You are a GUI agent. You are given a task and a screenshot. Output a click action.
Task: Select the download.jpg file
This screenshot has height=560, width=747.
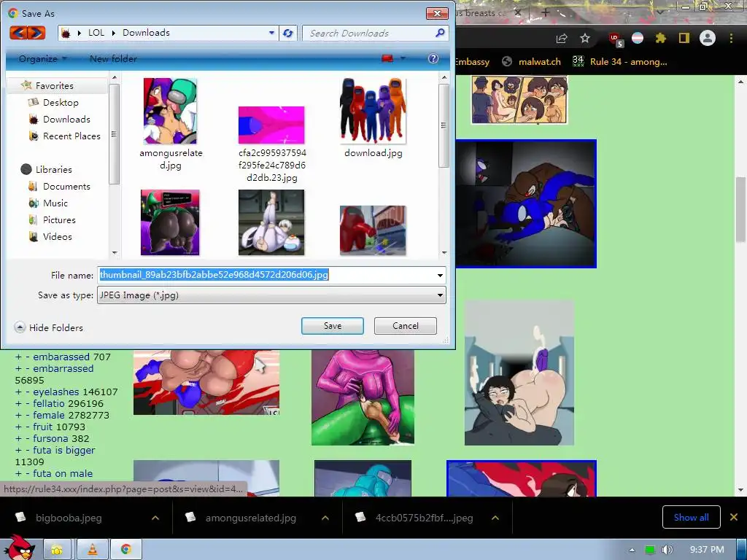(373, 118)
